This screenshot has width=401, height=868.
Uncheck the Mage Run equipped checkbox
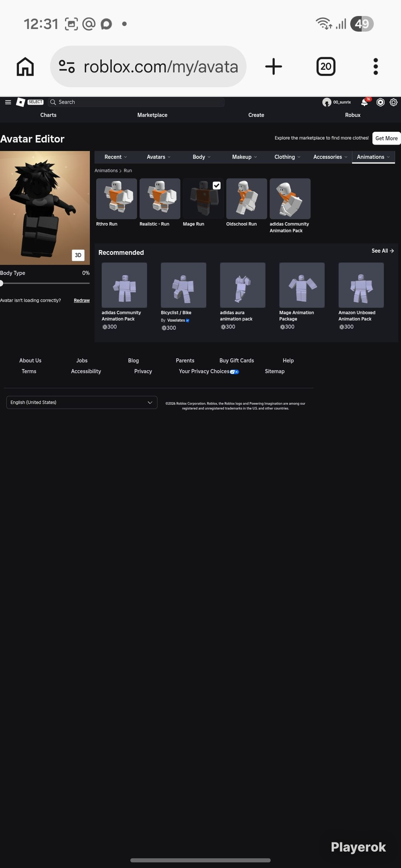217,185
